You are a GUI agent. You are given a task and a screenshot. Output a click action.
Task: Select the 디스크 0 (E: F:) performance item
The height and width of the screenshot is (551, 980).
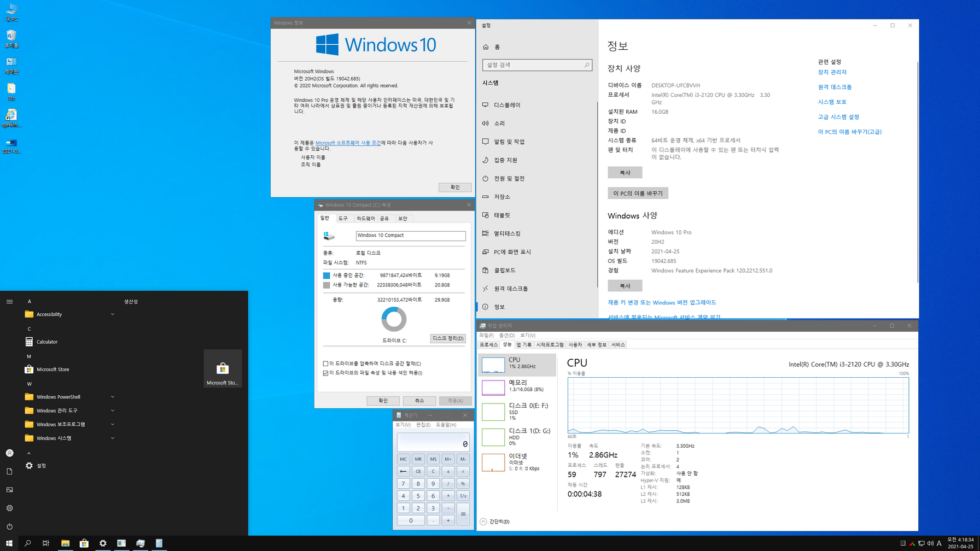(x=517, y=412)
